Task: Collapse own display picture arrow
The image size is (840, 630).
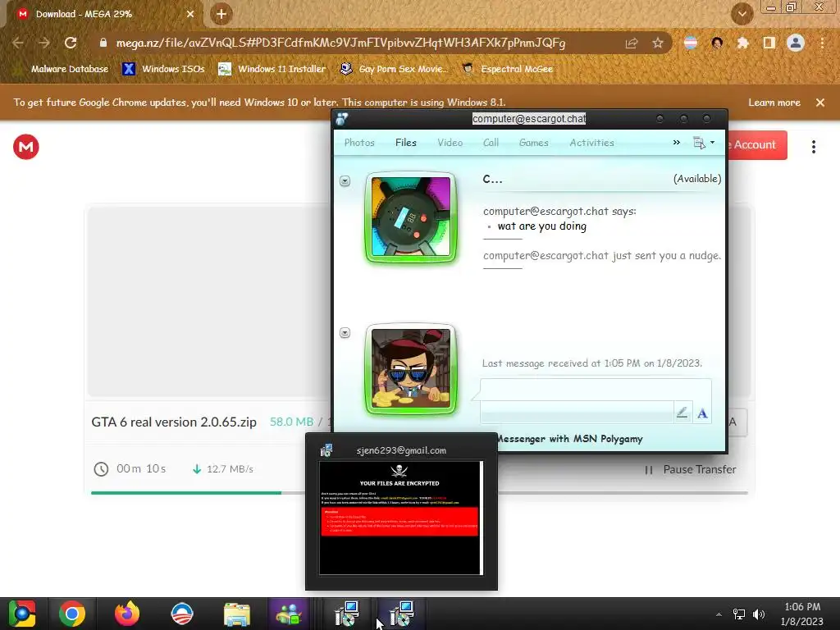Action: point(345,333)
